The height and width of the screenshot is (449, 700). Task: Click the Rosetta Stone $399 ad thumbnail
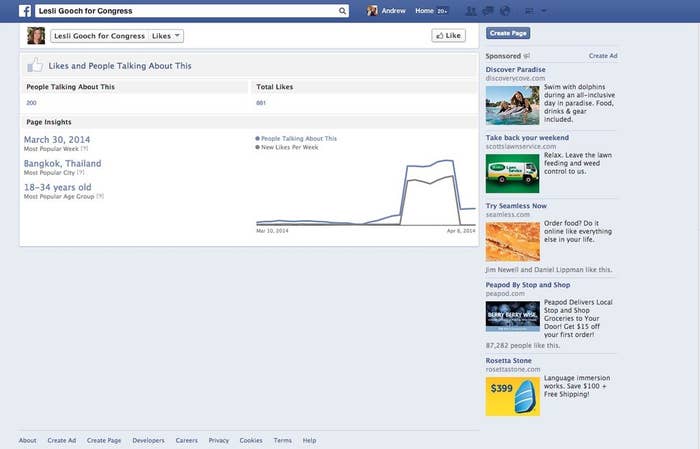pyautogui.click(x=512, y=395)
